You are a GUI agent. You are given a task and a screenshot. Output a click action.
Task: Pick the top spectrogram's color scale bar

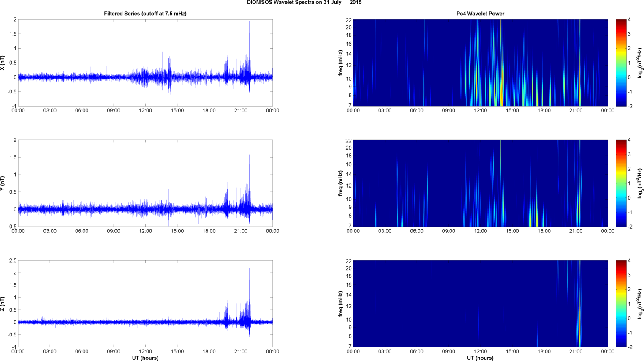coord(621,63)
